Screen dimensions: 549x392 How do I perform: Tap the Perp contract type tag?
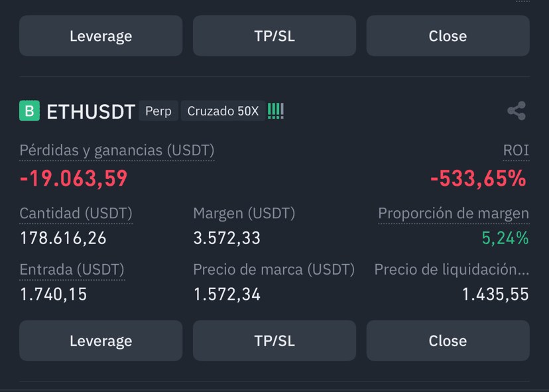point(158,111)
